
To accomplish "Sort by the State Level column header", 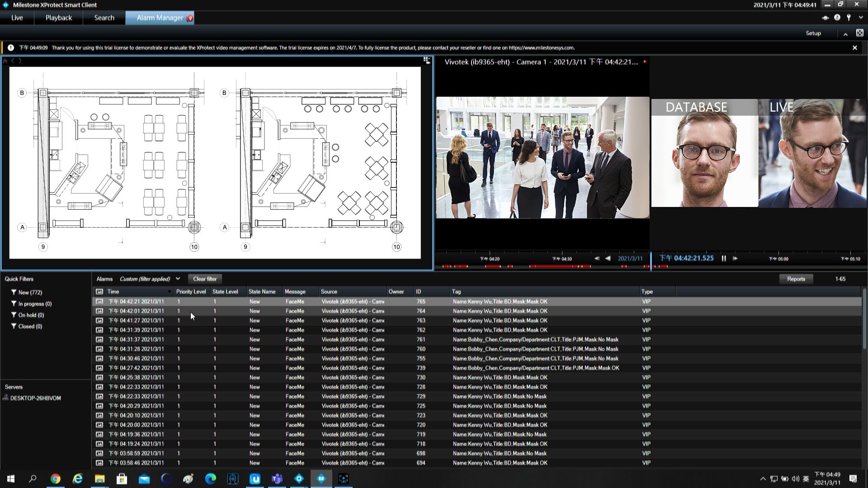I will (x=228, y=291).
